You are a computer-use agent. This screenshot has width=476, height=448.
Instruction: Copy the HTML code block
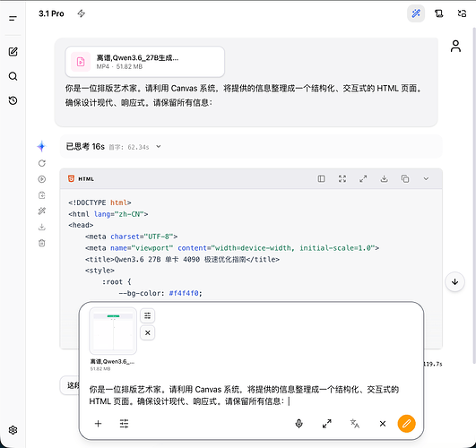[x=405, y=179]
